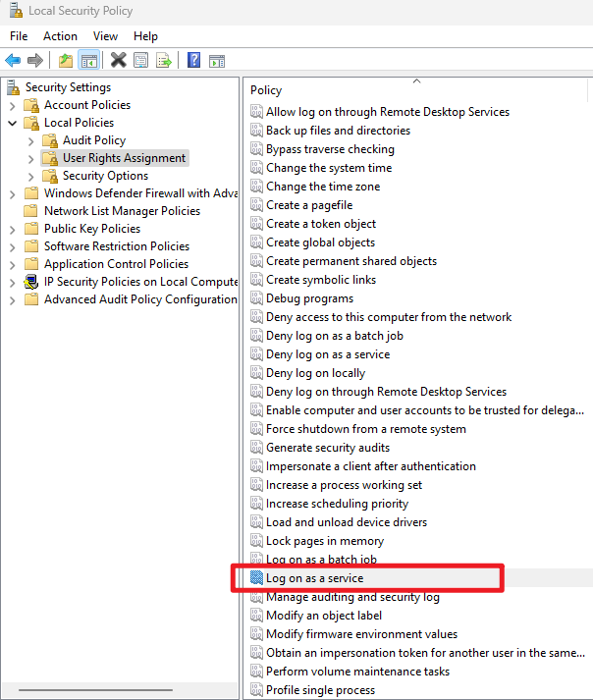Screen dimensions: 593x700
Task: Expand the Account Policies node
Action: click(12, 105)
